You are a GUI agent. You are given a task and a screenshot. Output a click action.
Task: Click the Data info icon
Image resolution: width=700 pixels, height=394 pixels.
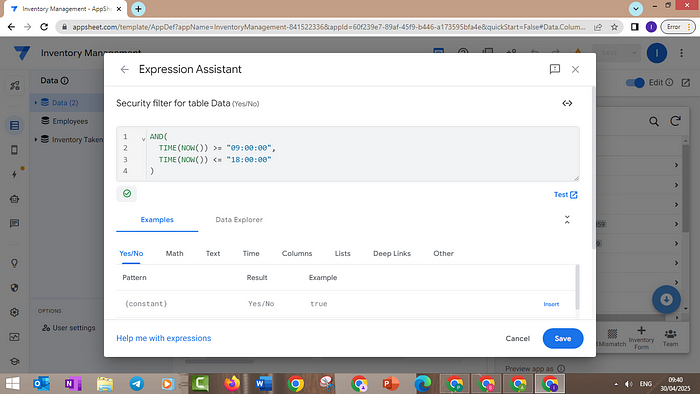65,81
